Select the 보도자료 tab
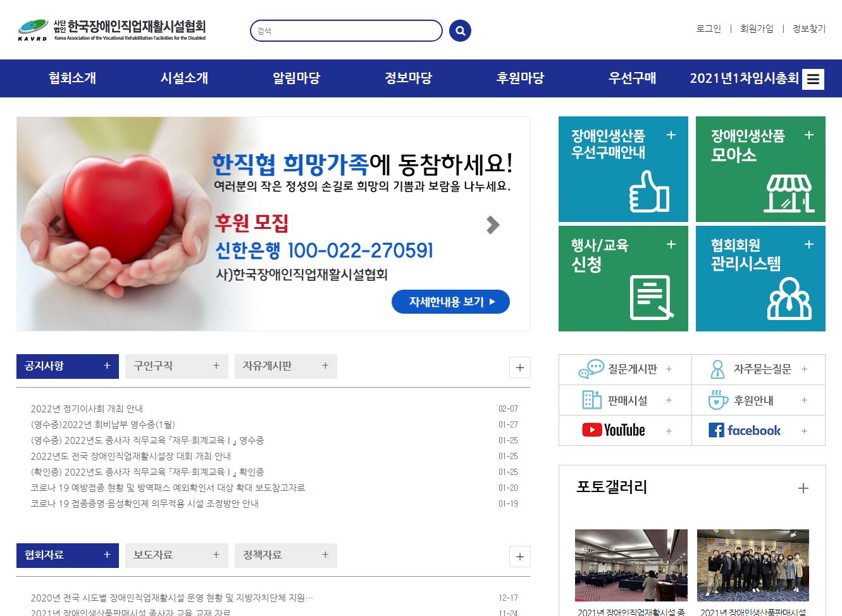Image resolution: width=842 pixels, height=616 pixels. click(x=176, y=555)
